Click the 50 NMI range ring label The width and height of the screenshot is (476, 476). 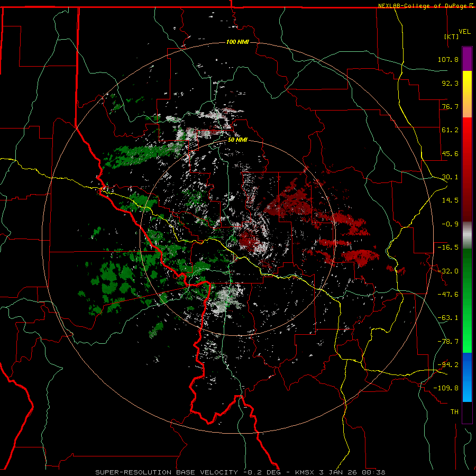[x=237, y=140]
